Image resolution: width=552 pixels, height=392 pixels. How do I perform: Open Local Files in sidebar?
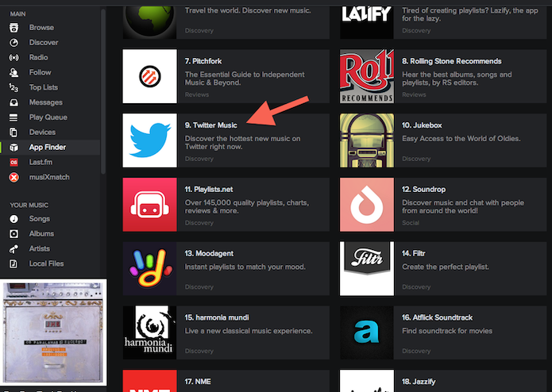click(x=47, y=263)
